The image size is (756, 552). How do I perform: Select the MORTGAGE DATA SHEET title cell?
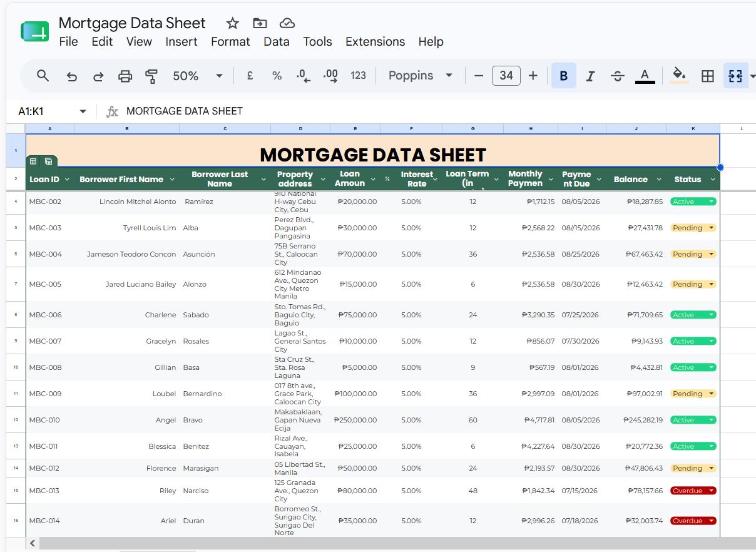pyautogui.click(x=373, y=150)
